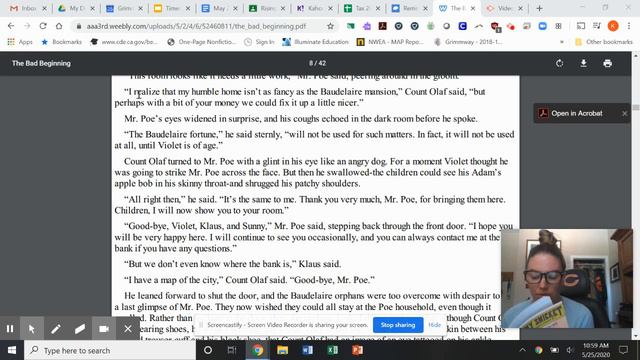This screenshot has height=360, width=640.
Task: Reload the current PDF page
Action: click(43, 26)
